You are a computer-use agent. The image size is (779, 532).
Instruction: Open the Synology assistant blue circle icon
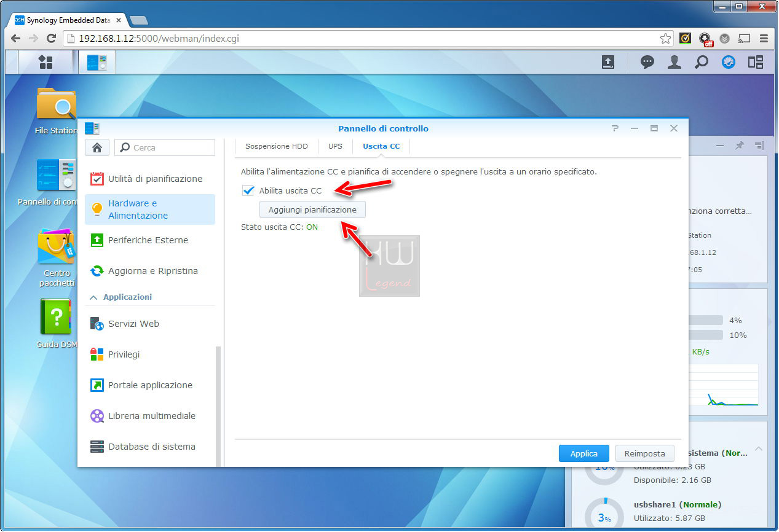pos(729,62)
